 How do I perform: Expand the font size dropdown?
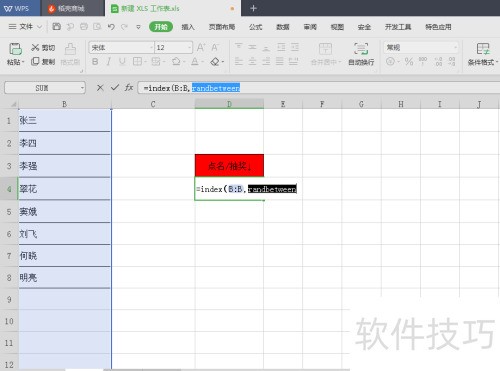click(190, 48)
